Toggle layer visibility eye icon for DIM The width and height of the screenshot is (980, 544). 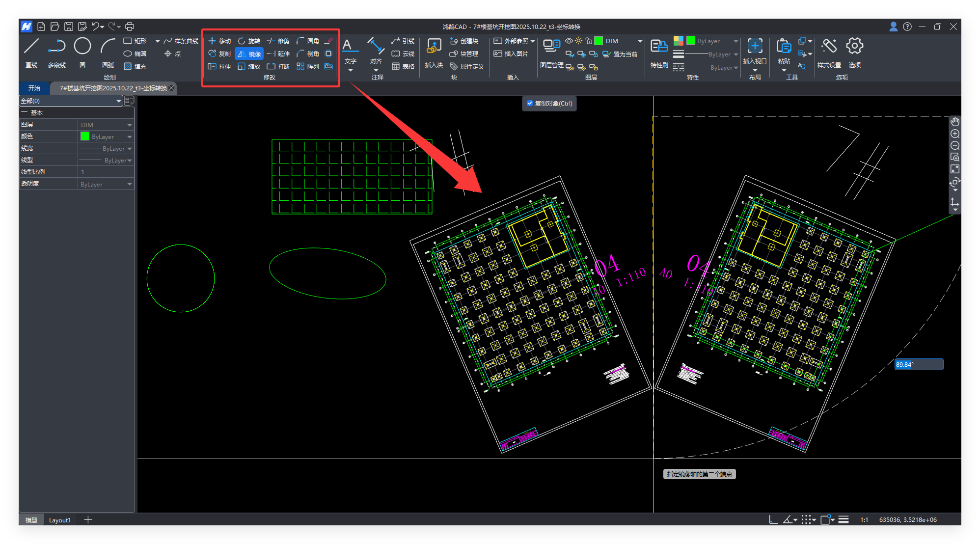pos(569,41)
